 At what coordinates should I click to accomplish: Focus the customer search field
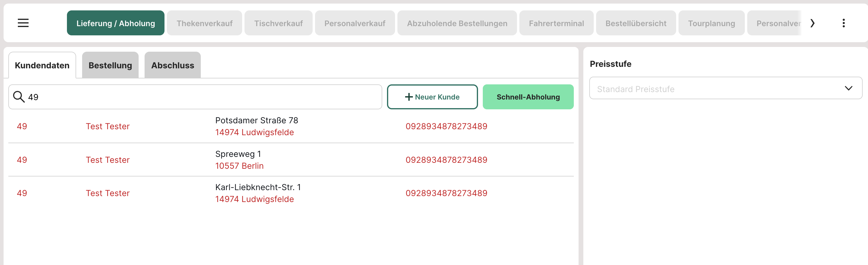[202, 97]
